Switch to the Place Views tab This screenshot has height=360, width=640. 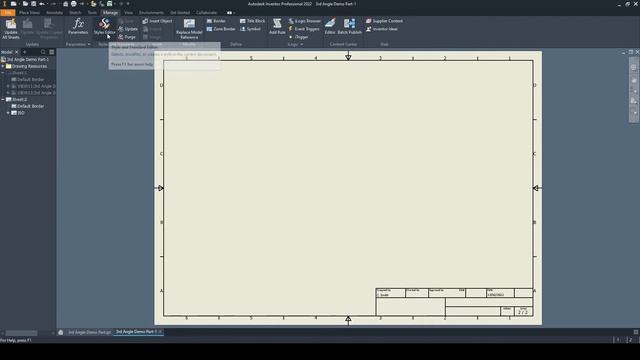pyautogui.click(x=29, y=13)
